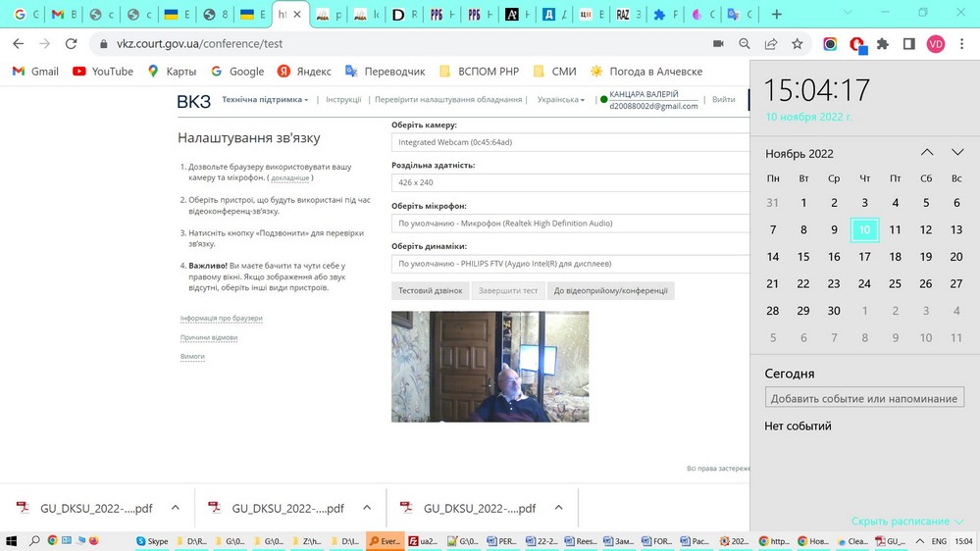Open the Карты bookmark
This screenshot has height=551, width=980.
pyautogui.click(x=172, y=72)
